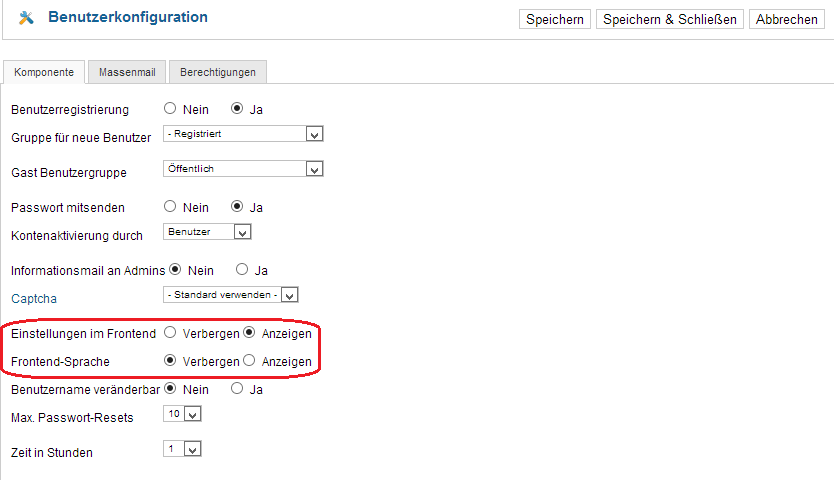This screenshot has height=480, width=834.
Task: Select Verbergen for Einstellungen im Frontend
Action: pyautogui.click(x=170, y=333)
